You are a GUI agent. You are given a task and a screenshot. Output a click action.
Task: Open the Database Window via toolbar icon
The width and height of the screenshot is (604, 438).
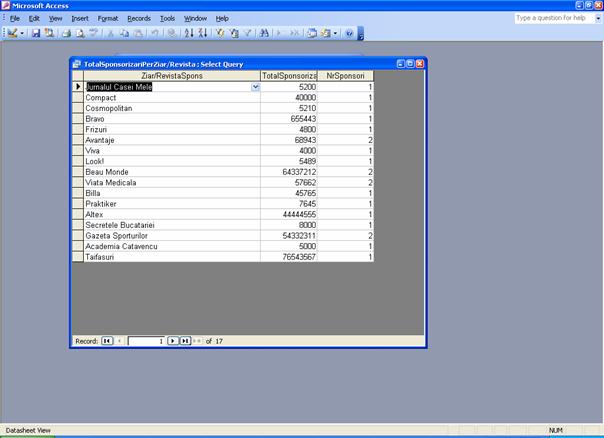coord(312,33)
